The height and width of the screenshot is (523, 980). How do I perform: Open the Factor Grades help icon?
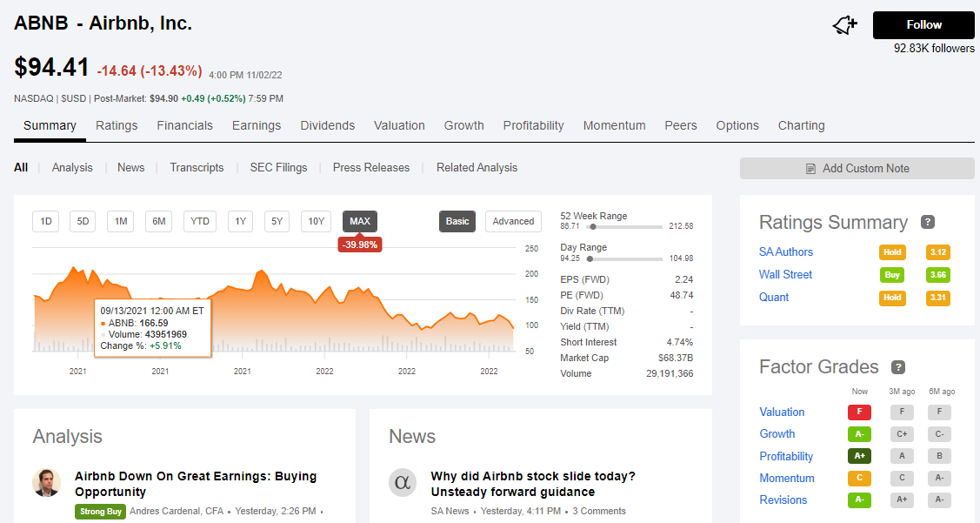tap(898, 367)
